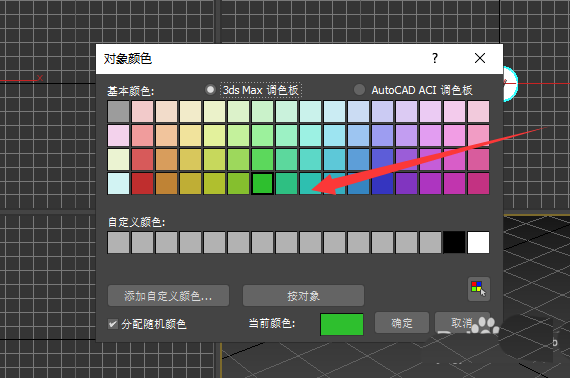Screen dimensions: 570x378
Task: Pick the medium red swatch in the third row
Action: [142, 160]
